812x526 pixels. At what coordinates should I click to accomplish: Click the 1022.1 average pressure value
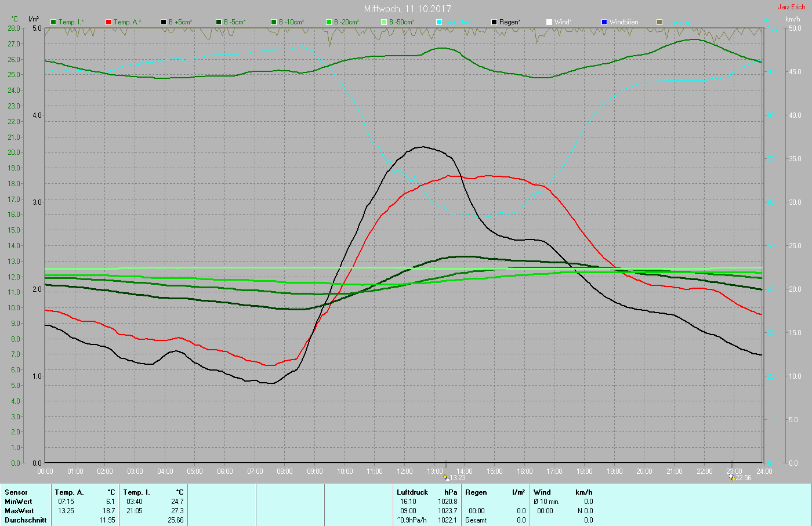point(448,520)
